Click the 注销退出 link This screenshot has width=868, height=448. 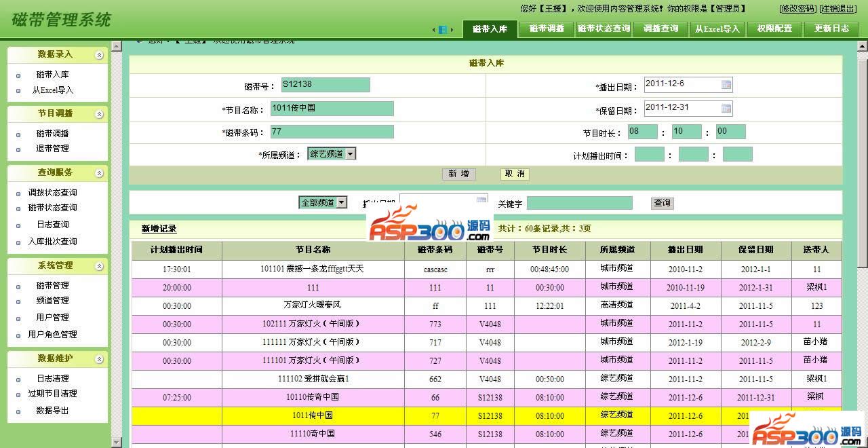(x=838, y=9)
